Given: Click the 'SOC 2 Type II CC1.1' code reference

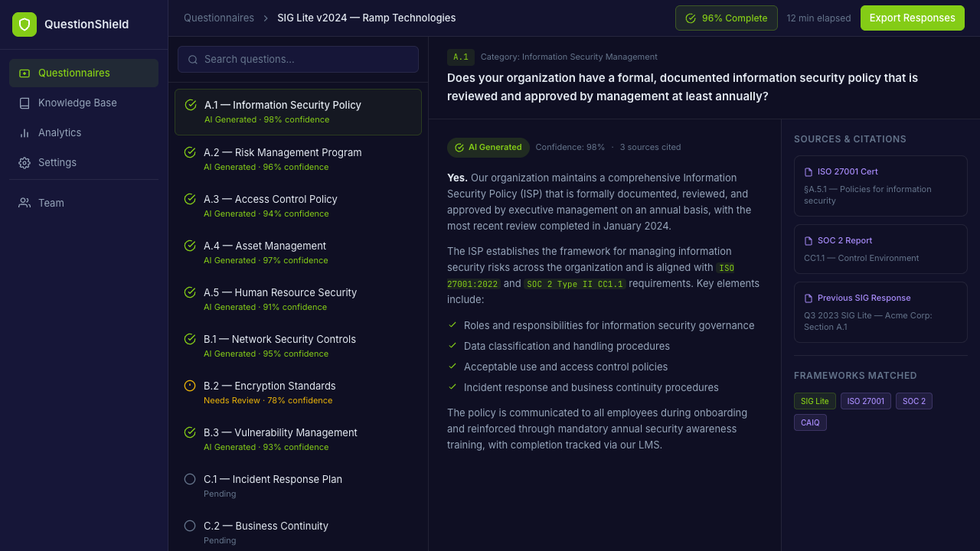Looking at the screenshot, I should pyautogui.click(x=575, y=284).
